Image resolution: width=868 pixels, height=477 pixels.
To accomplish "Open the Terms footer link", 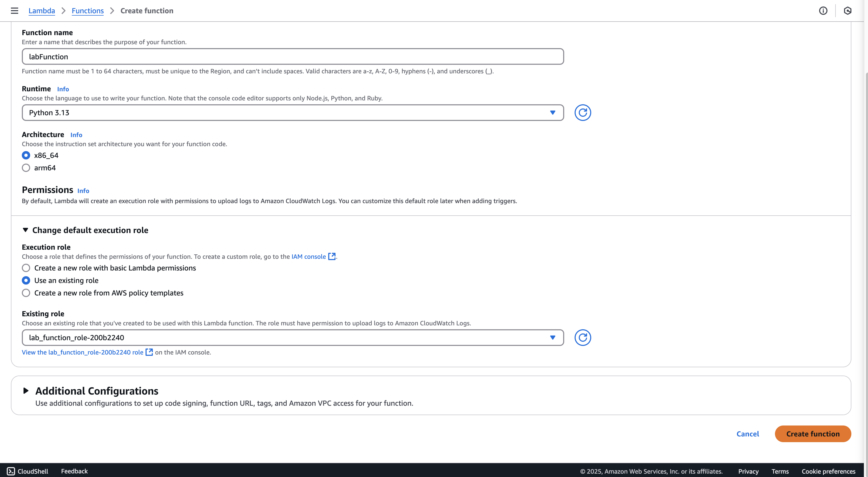I will 780,471.
